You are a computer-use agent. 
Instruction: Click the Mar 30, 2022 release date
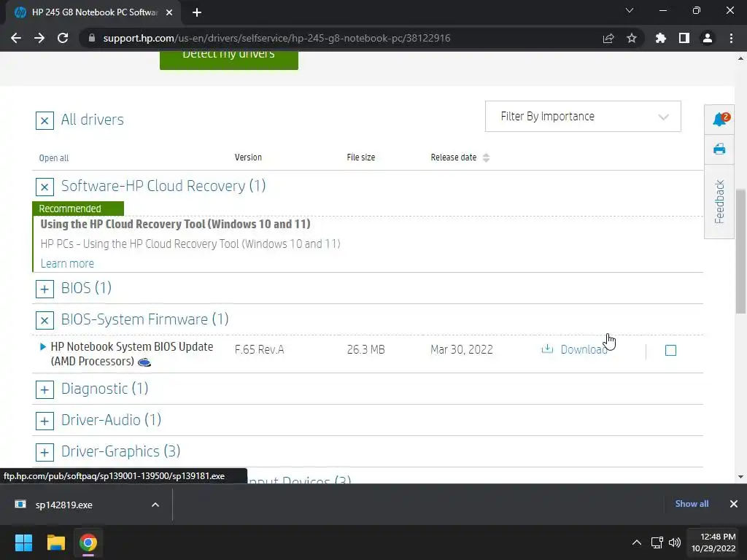coord(462,350)
